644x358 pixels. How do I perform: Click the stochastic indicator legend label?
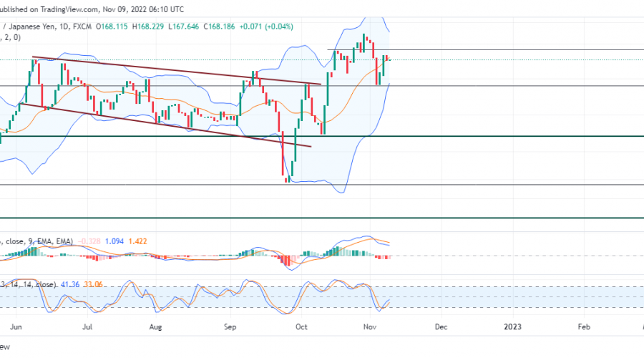tap(28, 284)
